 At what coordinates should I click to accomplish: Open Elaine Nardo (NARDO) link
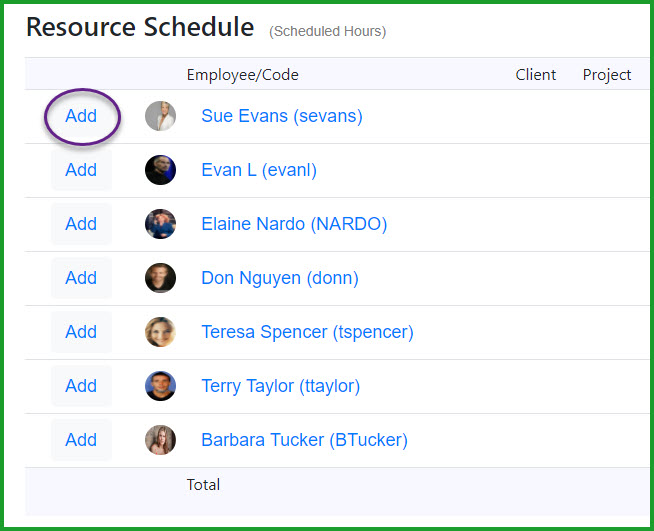click(x=294, y=224)
